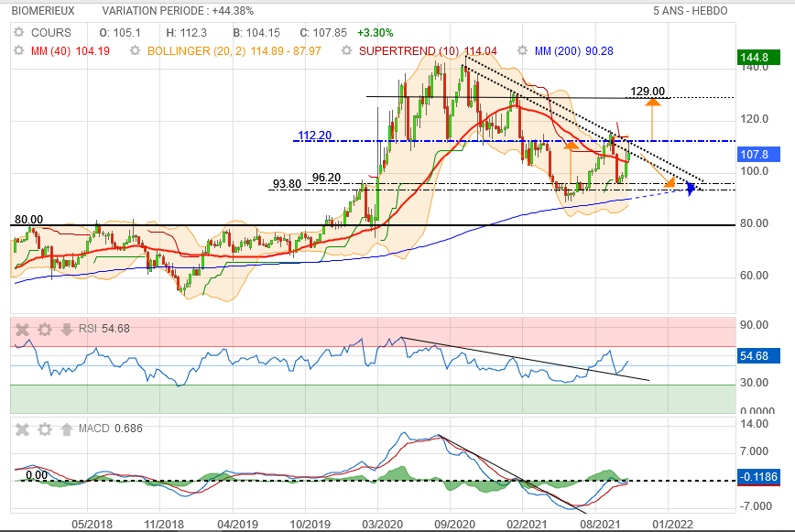Click the 11/2018 date axis label
Screen dimensions: 795x532
tap(164, 524)
